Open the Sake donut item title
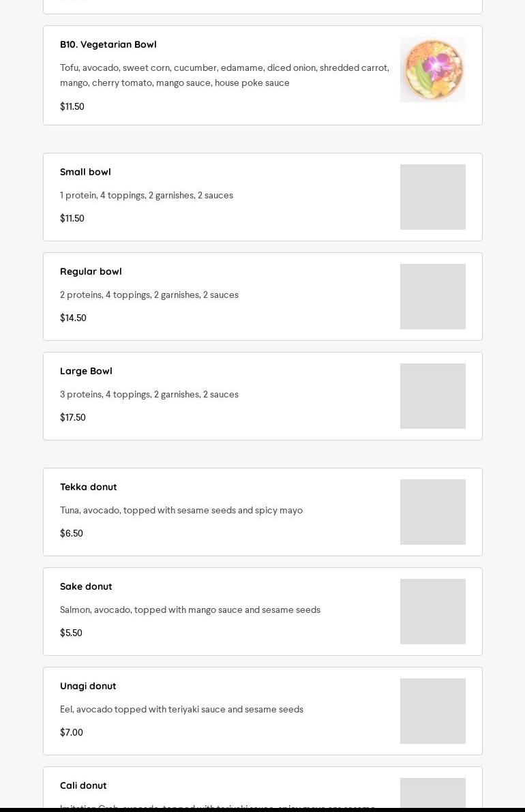 coord(86,586)
